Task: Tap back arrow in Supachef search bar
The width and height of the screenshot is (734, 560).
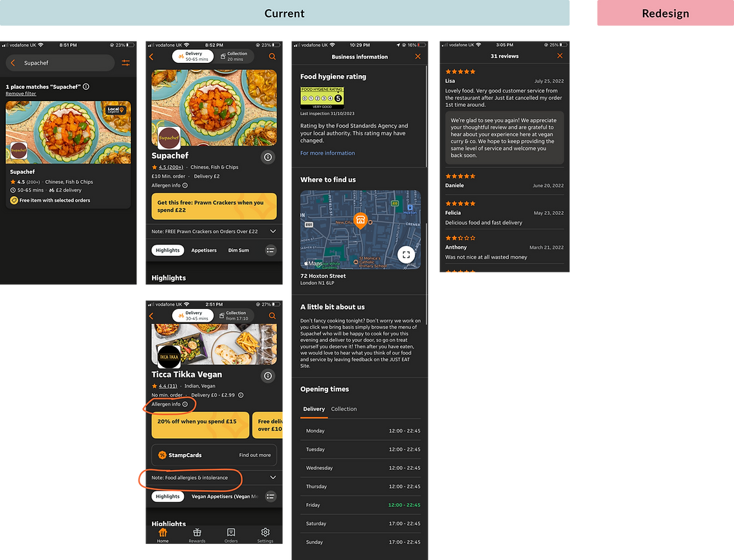Action: 13,63
